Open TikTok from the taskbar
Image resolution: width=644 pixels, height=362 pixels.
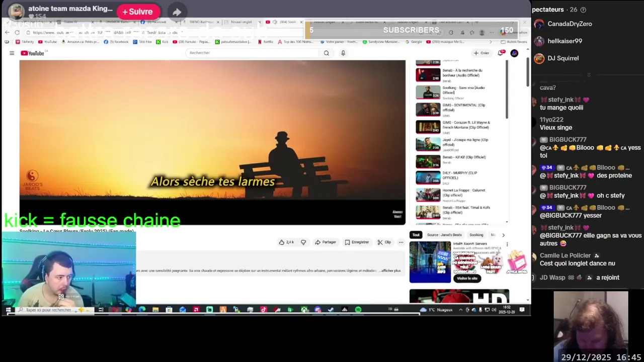pyautogui.click(x=264, y=310)
